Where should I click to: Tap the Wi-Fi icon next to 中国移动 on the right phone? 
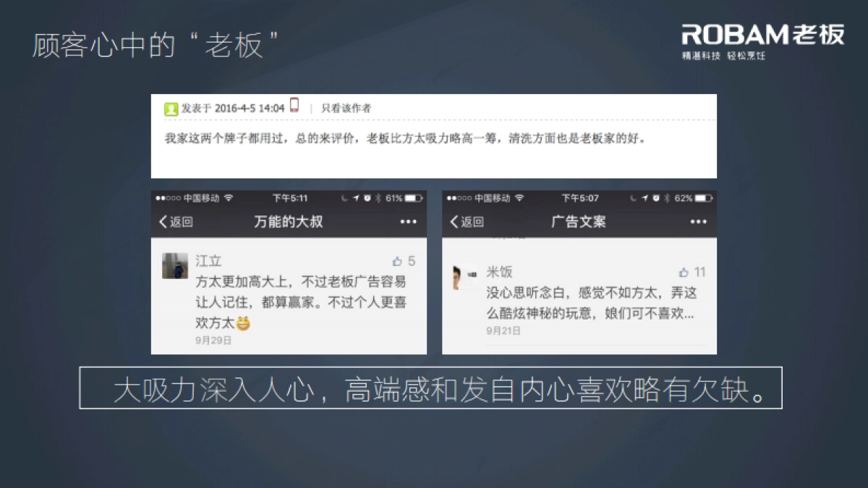519,197
